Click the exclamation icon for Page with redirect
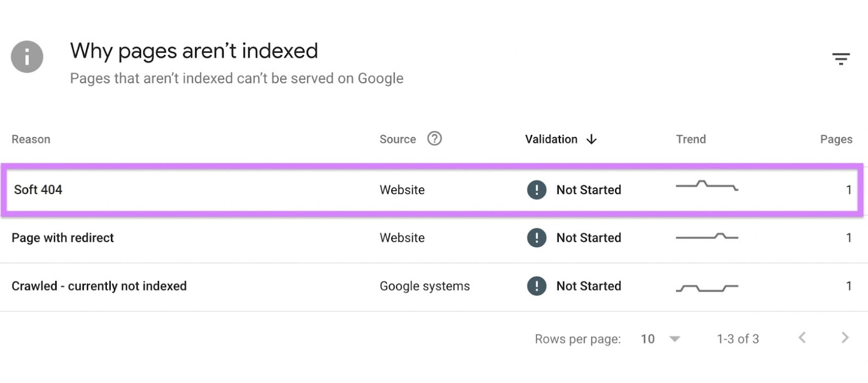This screenshot has height=383, width=868. click(x=536, y=238)
